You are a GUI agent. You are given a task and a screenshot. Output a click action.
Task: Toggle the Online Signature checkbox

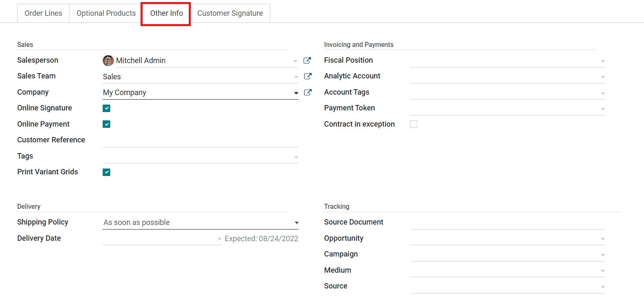(106, 108)
